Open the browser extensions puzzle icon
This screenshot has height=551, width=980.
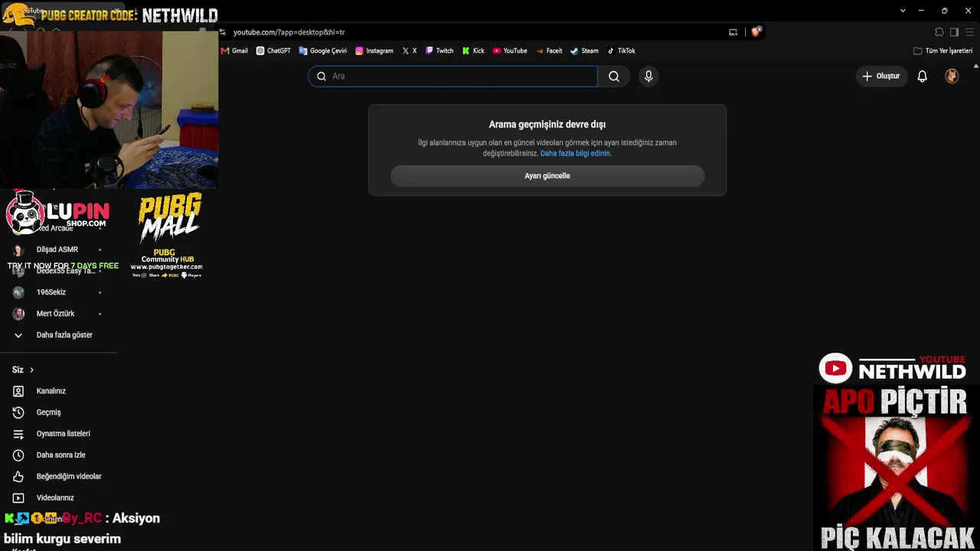click(x=939, y=32)
